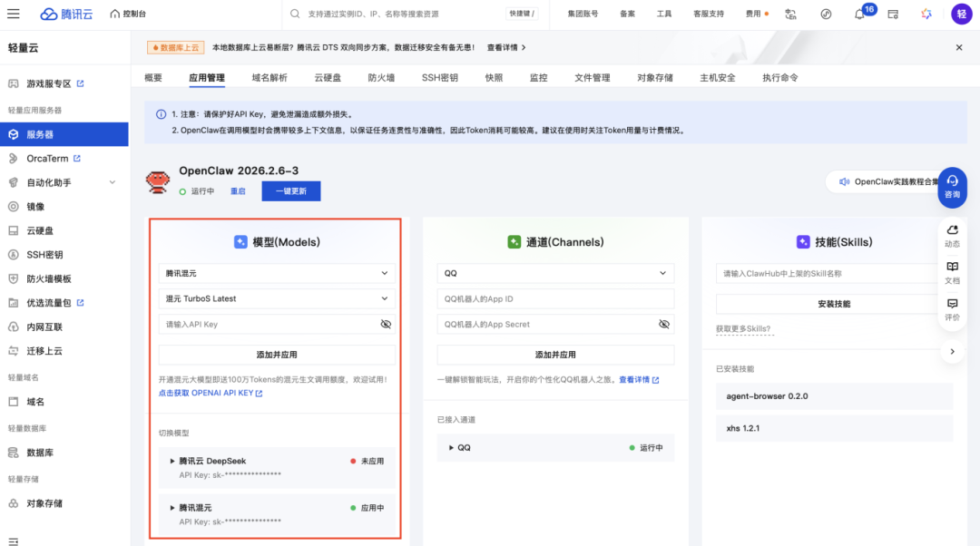Open the 混元 TurboS Latest dropdown
Image resolution: width=980 pixels, height=546 pixels.
(x=276, y=298)
